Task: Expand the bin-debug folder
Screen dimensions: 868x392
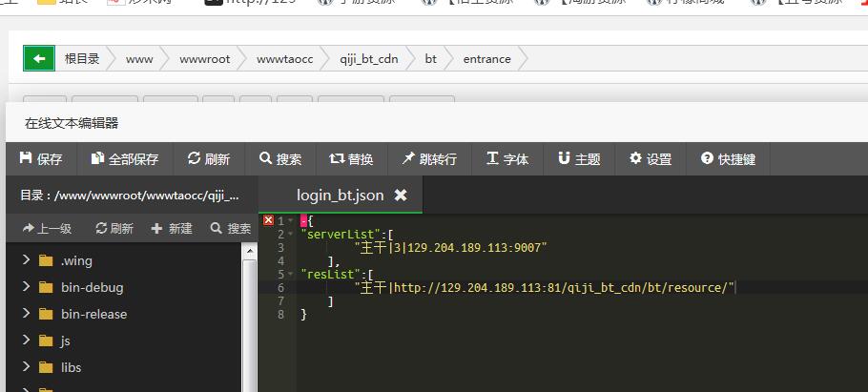Action: click(x=92, y=287)
